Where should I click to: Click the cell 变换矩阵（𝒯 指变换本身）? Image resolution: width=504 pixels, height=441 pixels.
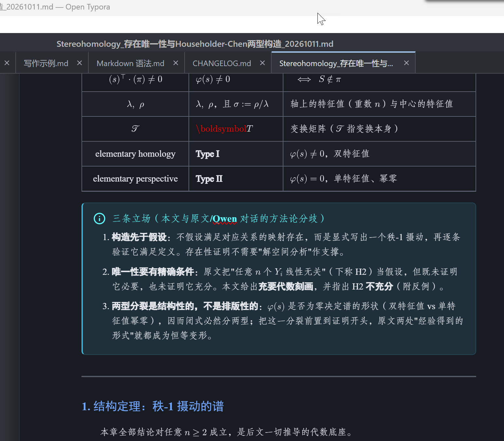click(379, 129)
